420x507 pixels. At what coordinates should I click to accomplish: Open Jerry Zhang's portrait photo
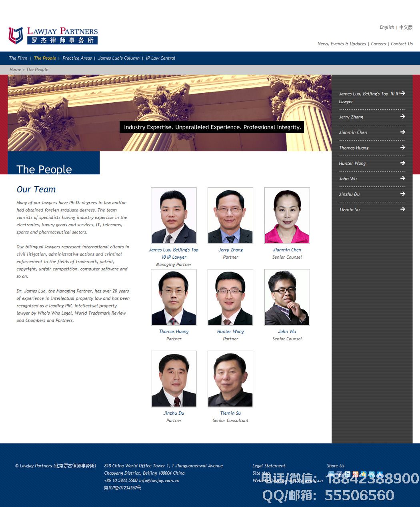pyautogui.click(x=230, y=216)
